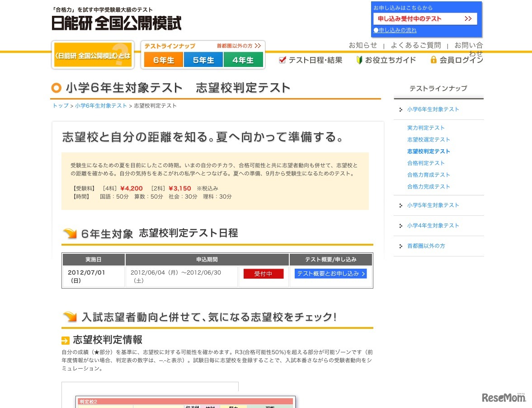Switch to the 5年生 tab
Viewport: 532px width, 408px height.
click(203, 59)
